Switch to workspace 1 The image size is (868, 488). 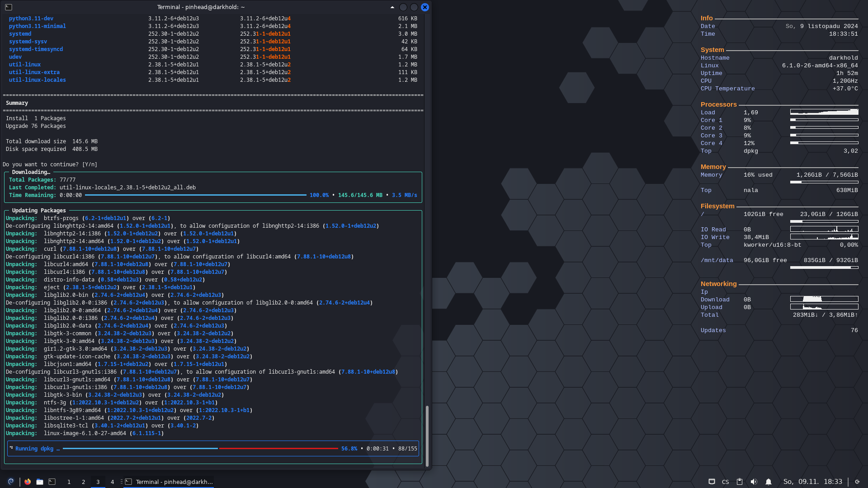(69, 482)
